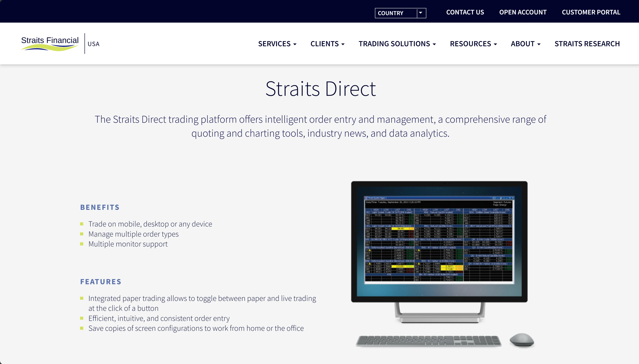Select 'Integrated paper trading' feature bullet

point(202,303)
